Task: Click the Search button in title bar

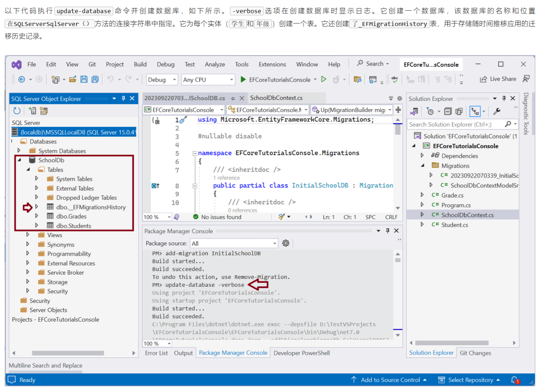Action: [x=373, y=64]
